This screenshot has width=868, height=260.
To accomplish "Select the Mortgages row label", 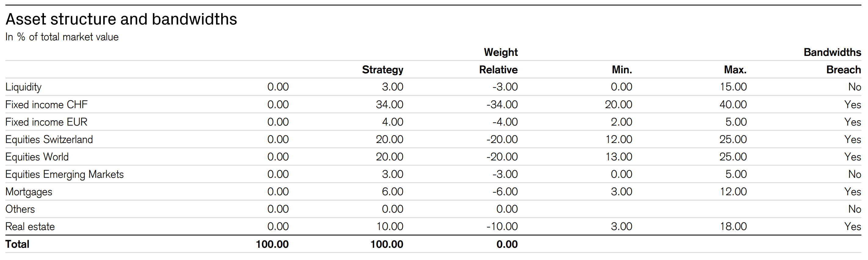I will click(29, 192).
